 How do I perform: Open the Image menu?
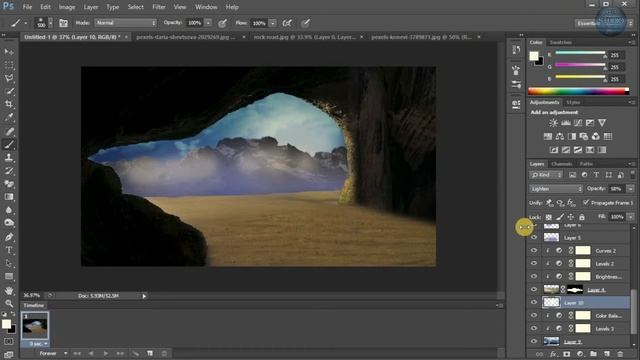pyautogui.click(x=67, y=7)
